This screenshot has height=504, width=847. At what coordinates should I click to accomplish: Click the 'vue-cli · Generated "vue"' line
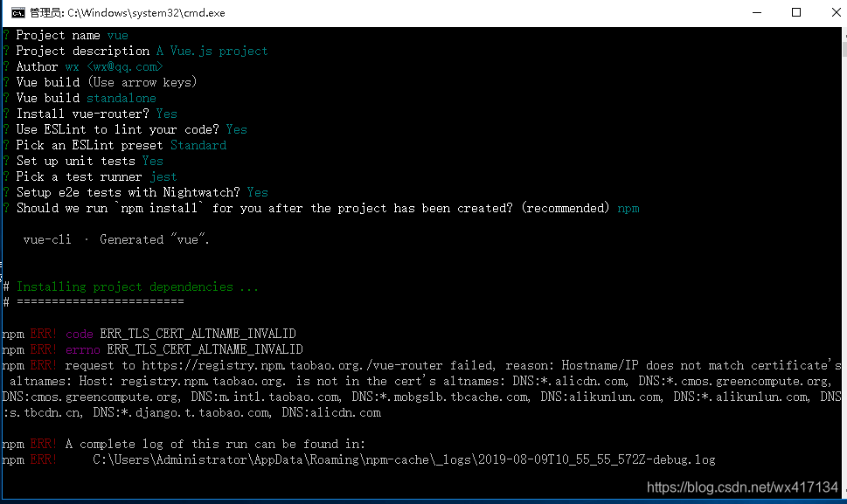[116, 239]
